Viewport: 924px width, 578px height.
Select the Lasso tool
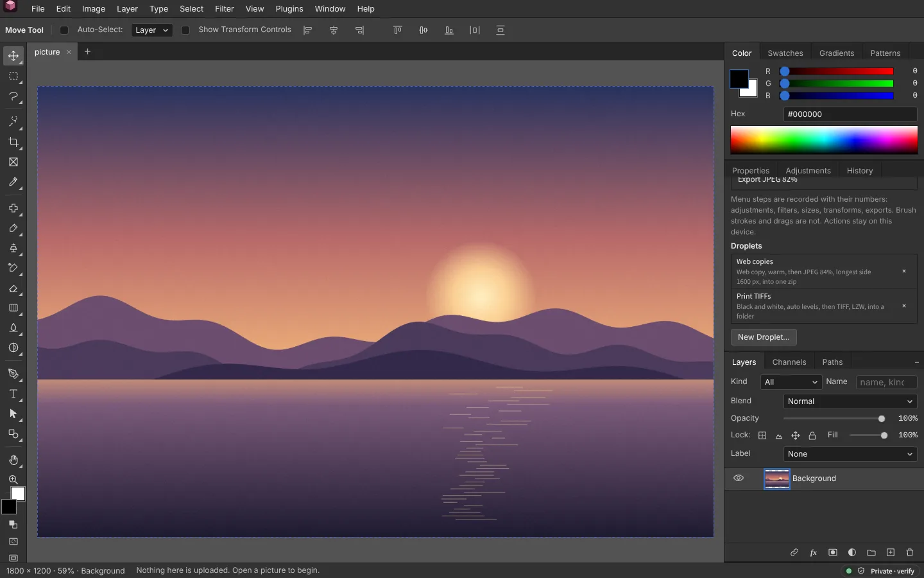[x=13, y=96]
